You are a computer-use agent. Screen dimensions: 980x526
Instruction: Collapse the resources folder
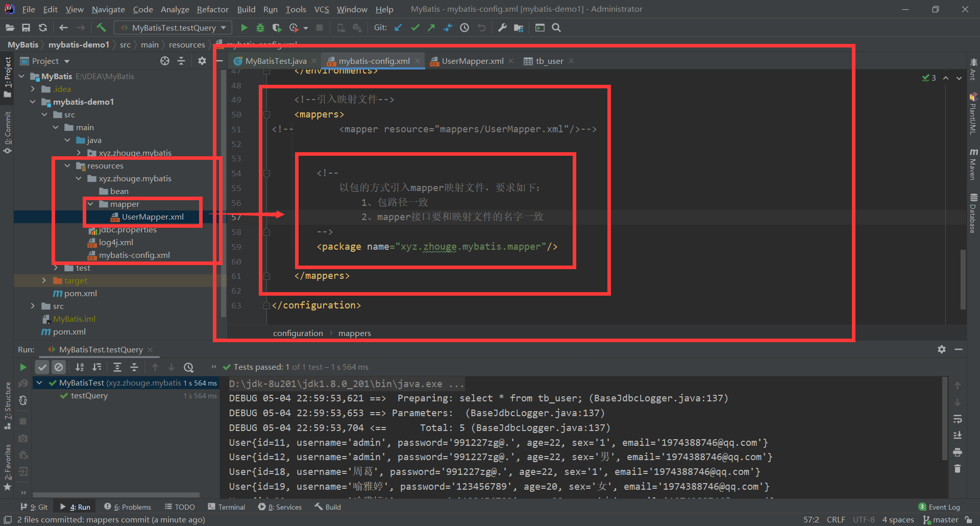click(67, 165)
